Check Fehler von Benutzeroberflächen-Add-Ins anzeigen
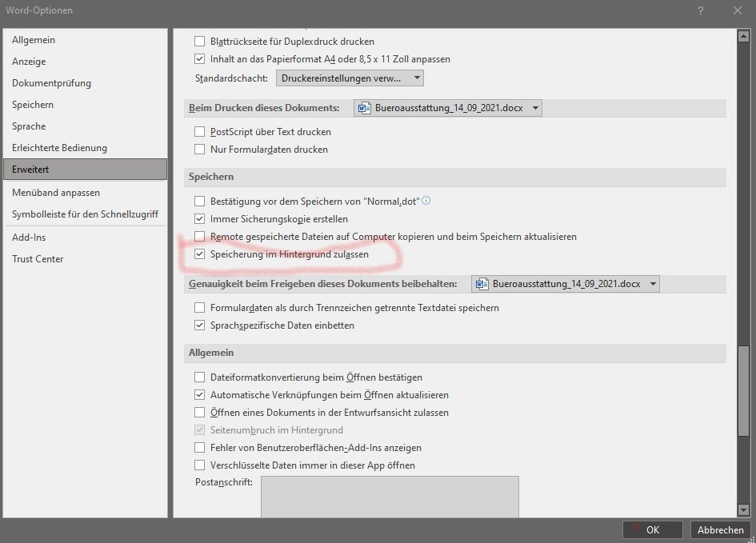 [200, 448]
